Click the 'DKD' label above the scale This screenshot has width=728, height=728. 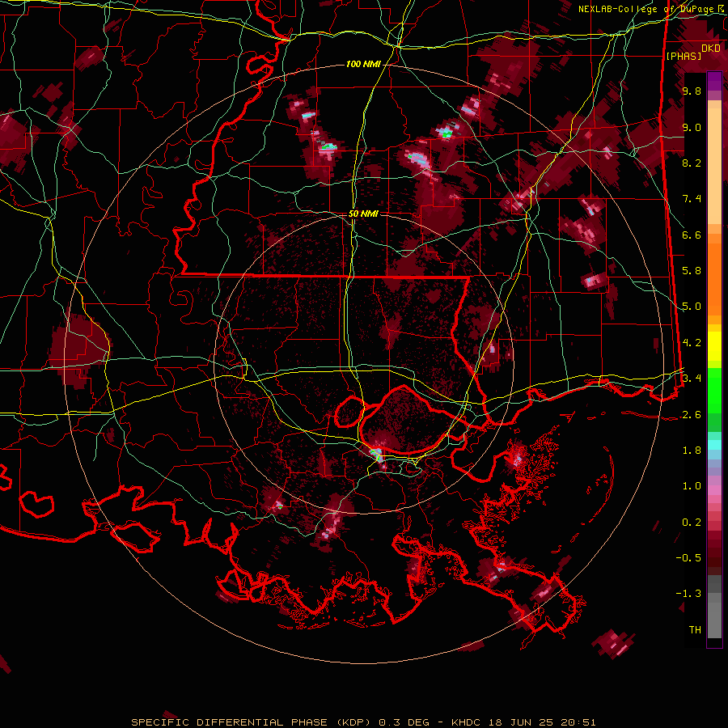coord(711,49)
